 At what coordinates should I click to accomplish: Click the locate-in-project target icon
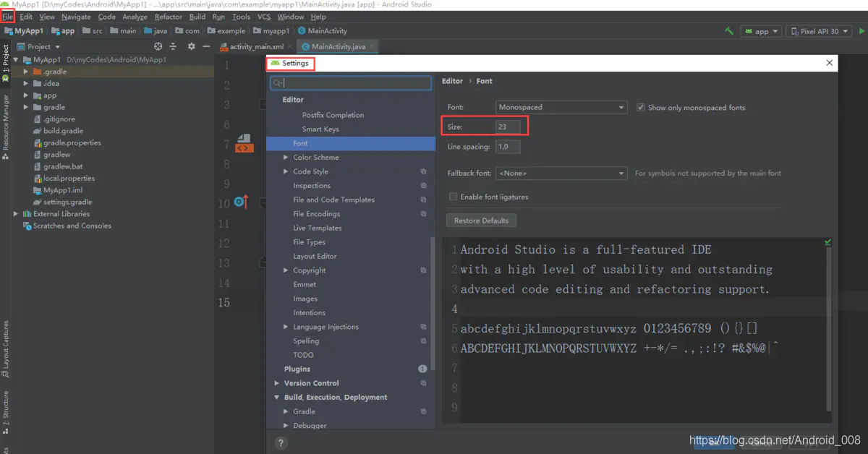click(158, 46)
